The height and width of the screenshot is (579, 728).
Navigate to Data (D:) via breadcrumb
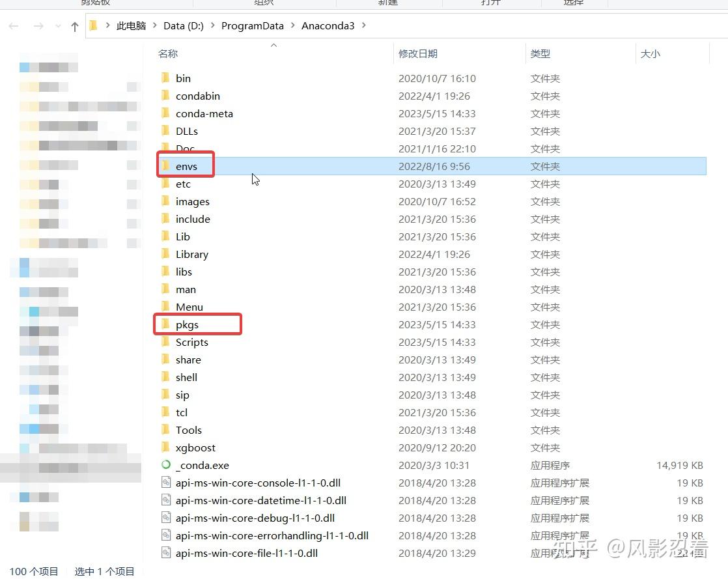(183, 25)
